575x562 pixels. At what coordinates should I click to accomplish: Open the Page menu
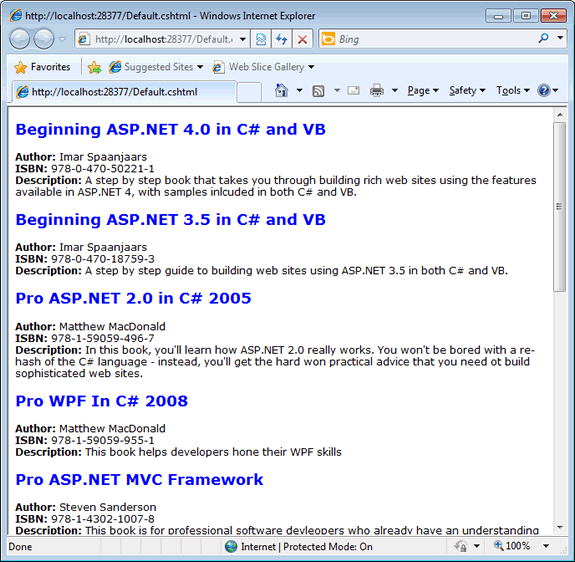coord(423,91)
